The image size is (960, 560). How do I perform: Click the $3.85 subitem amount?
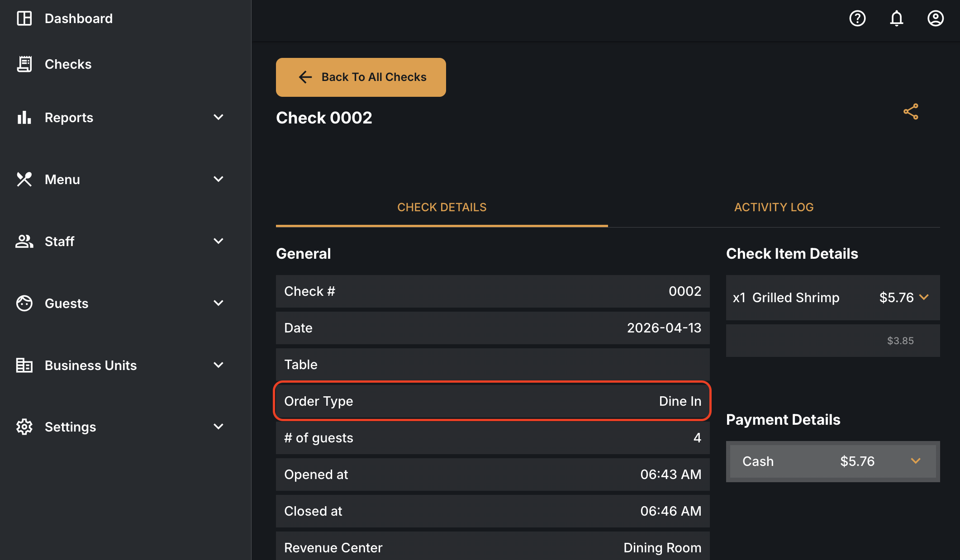point(900,341)
